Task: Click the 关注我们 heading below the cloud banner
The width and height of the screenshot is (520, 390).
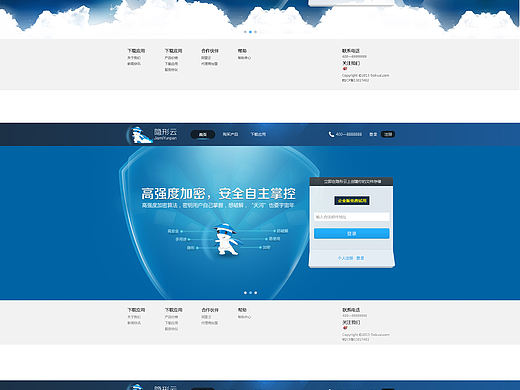Action: pyautogui.click(x=351, y=63)
